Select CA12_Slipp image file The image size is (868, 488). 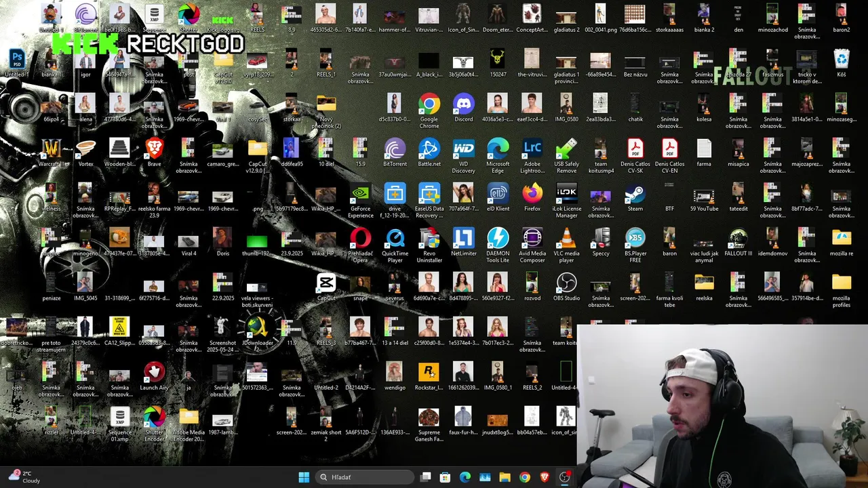tap(119, 332)
